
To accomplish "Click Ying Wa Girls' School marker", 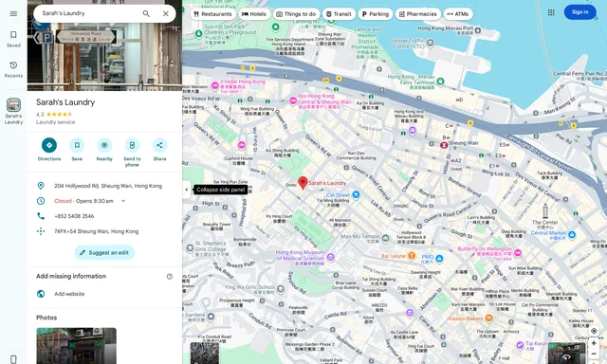I will [280, 288].
